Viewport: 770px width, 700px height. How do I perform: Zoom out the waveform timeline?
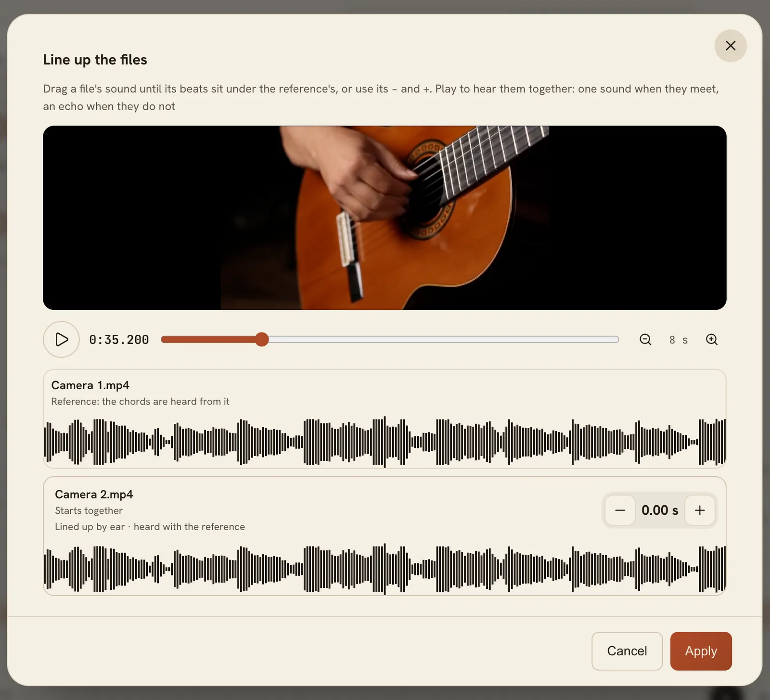pyautogui.click(x=645, y=340)
